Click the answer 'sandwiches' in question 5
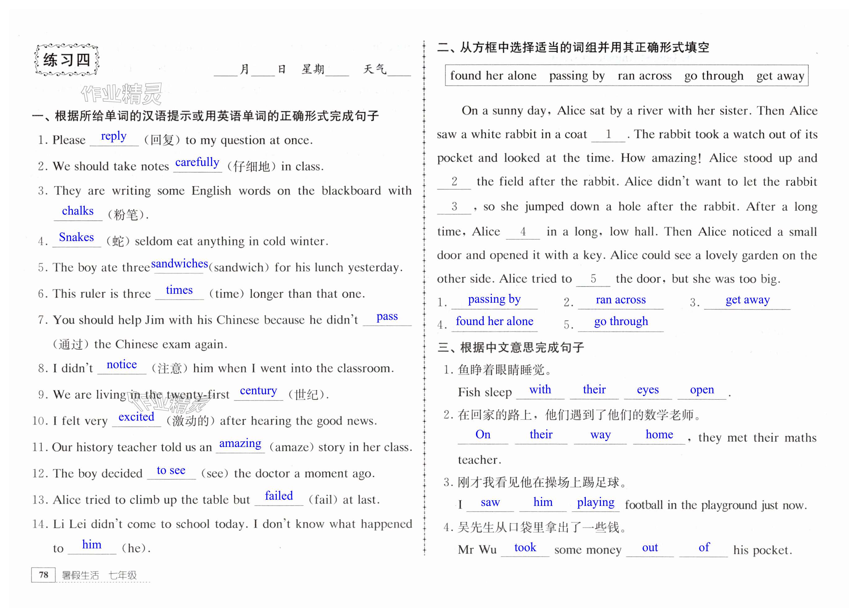 point(179,264)
